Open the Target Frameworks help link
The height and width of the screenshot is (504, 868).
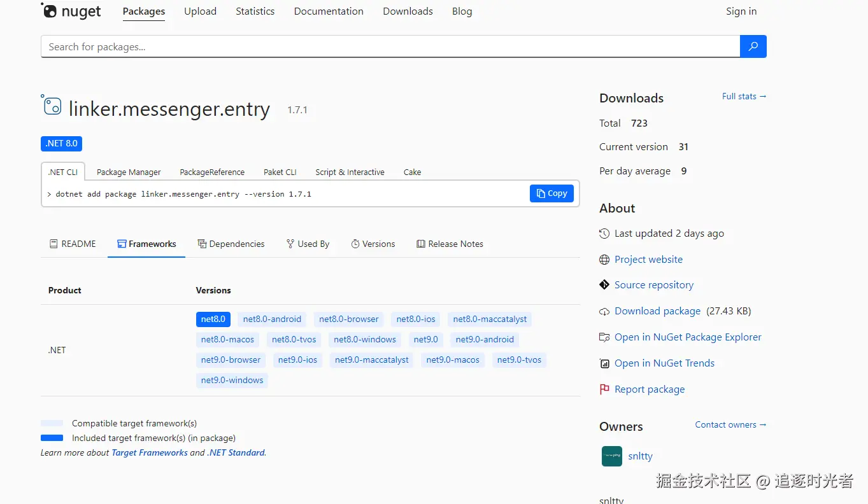(x=150, y=453)
